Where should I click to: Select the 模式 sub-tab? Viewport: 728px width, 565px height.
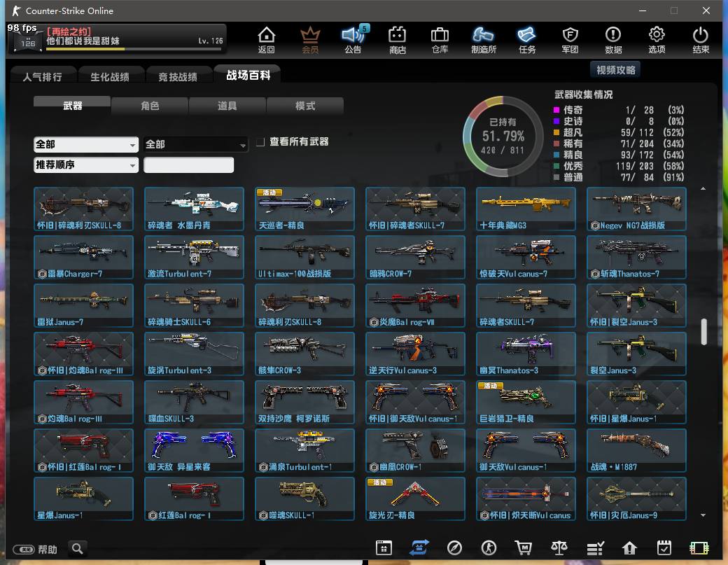(x=305, y=106)
